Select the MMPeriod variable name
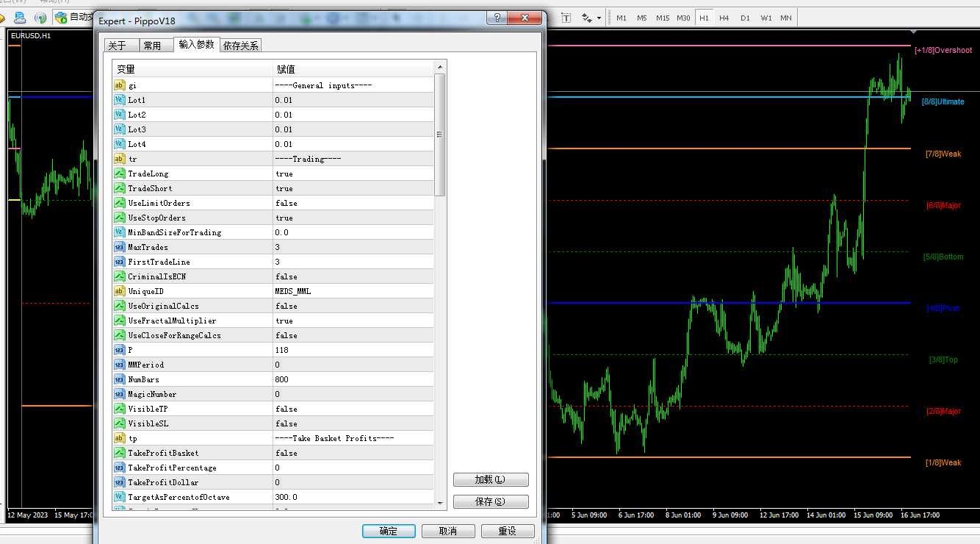Screen dimensions: 980x544 pos(145,365)
